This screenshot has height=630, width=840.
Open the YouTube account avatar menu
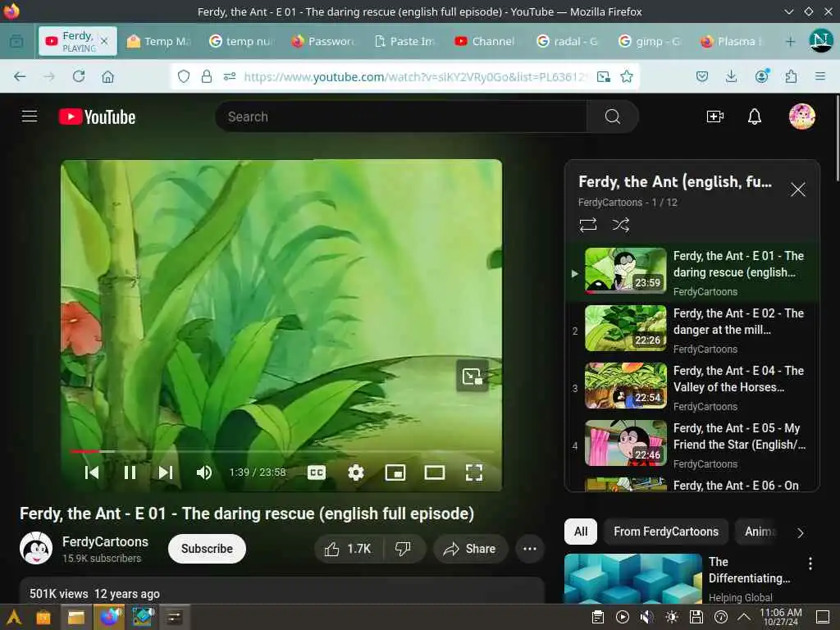pos(801,116)
